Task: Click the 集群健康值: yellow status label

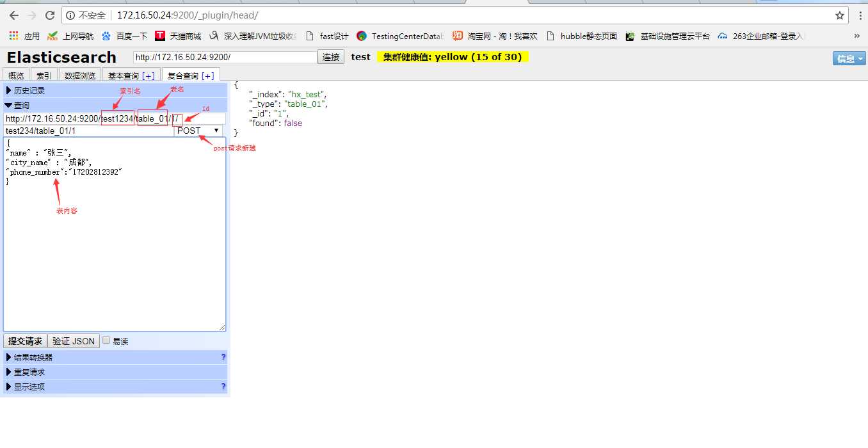Action: (x=453, y=57)
